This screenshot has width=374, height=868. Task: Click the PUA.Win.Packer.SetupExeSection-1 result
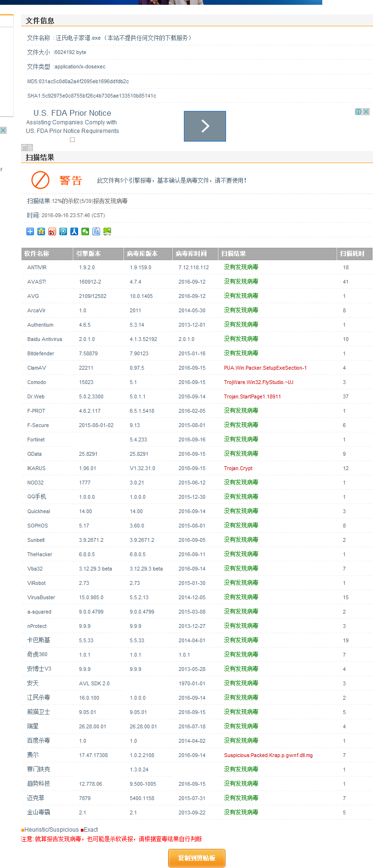[x=265, y=368]
